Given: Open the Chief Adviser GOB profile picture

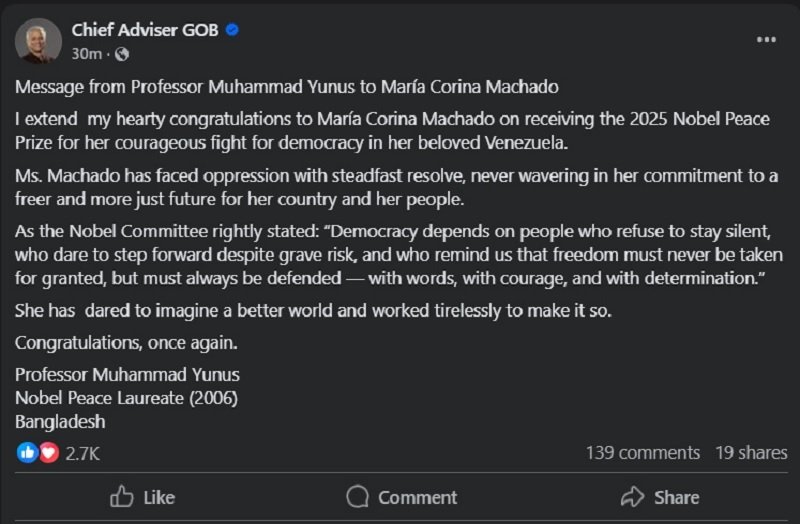Looking at the screenshot, I should coord(38,40).
